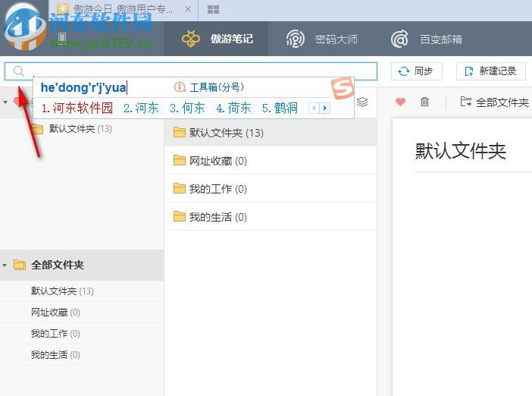This screenshot has height=396, width=532.
Task: Click the heart favorite icon in note toolbar
Action: tap(401, 102)
